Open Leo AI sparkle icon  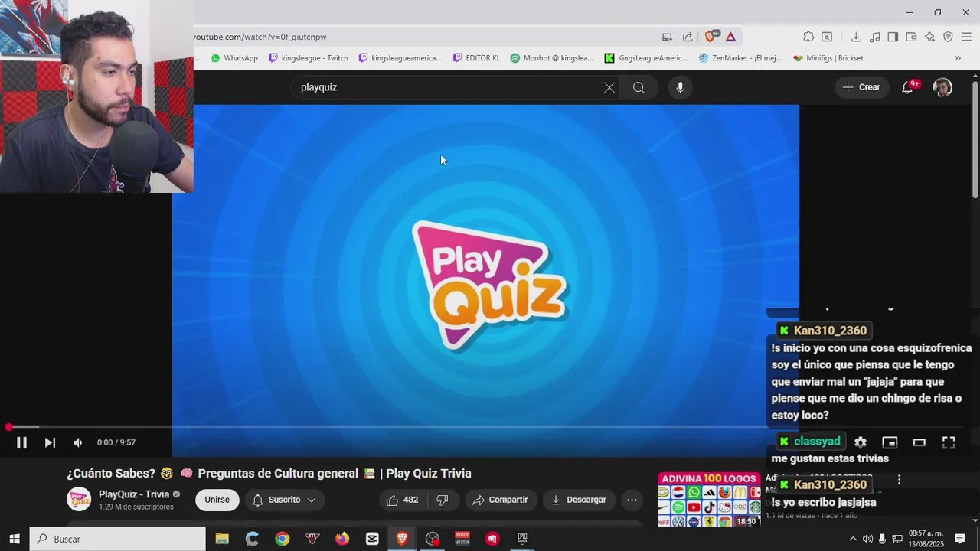pyautogui.click(x=929, y=37)
